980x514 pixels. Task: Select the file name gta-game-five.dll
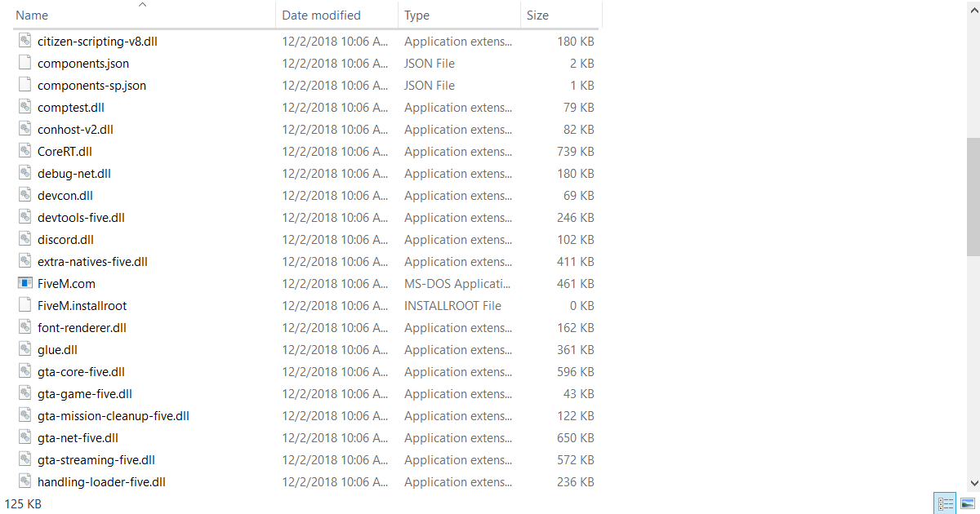pyautogui.click(x=85, y=394)
